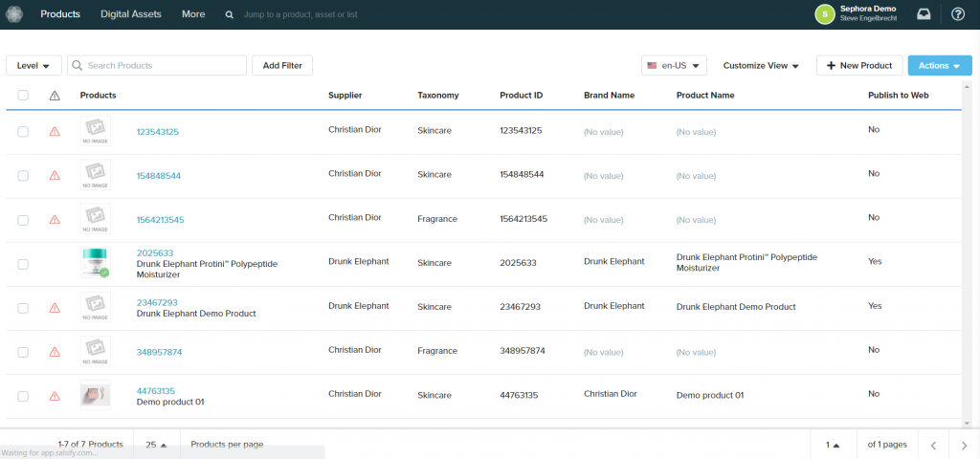This screenshot has width=980, height=459.
Task: Check the box for product 2025633
Action: click(x=23, y=264)
